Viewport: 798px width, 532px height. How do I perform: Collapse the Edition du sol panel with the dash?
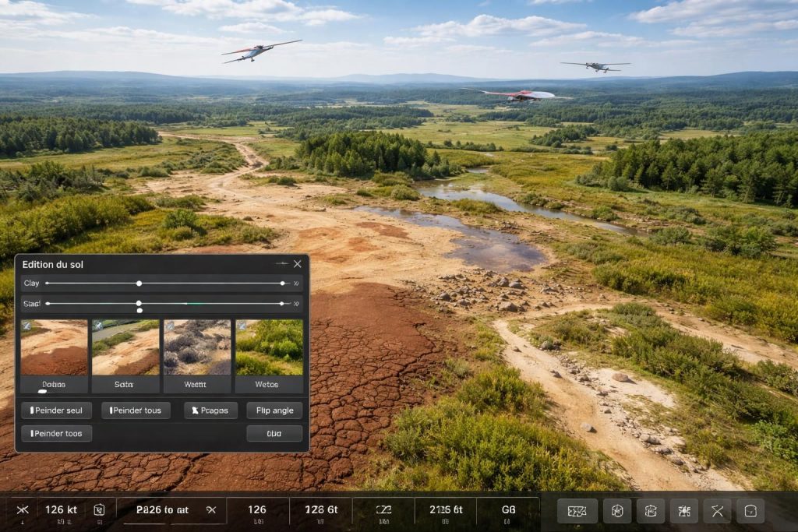click(x=281, y=263)
